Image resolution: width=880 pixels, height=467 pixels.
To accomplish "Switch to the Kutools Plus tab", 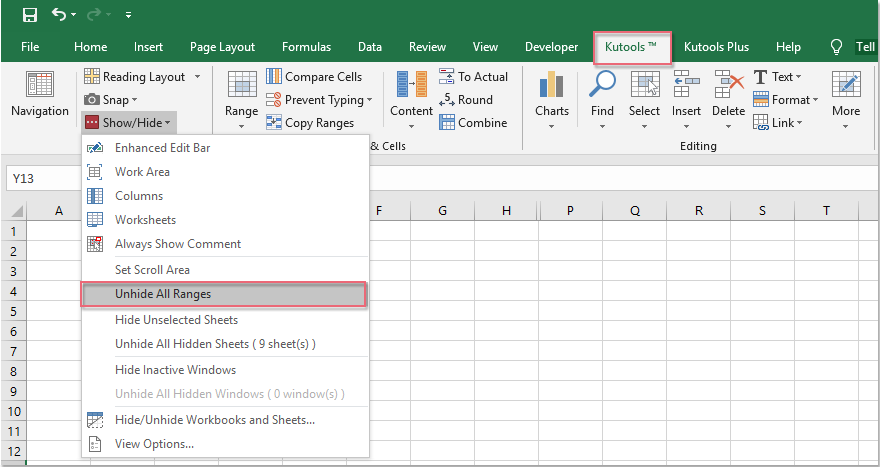I will click(x=716, y=47).
